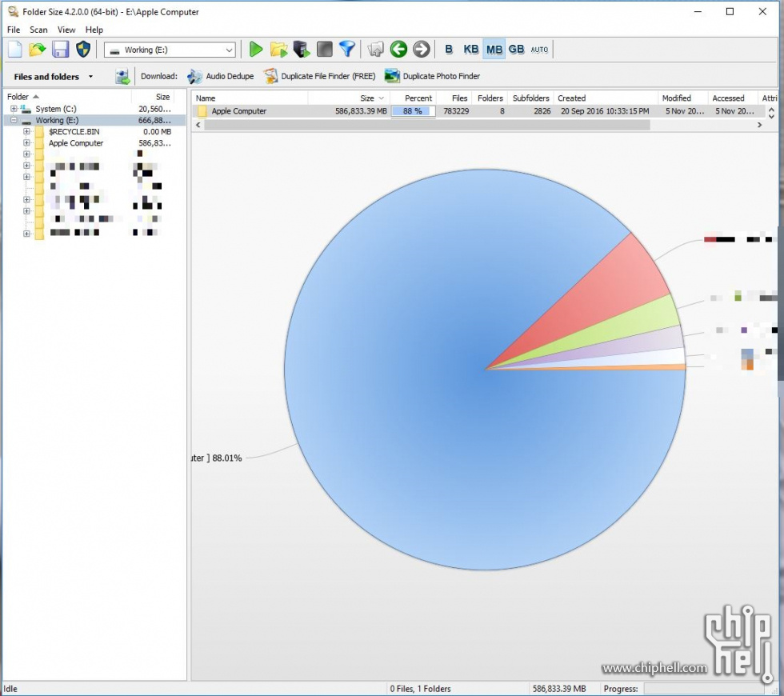Screen dimensions: 784x696
Task: Expand the Apple Computer tree node
Action: click(26, 143)
